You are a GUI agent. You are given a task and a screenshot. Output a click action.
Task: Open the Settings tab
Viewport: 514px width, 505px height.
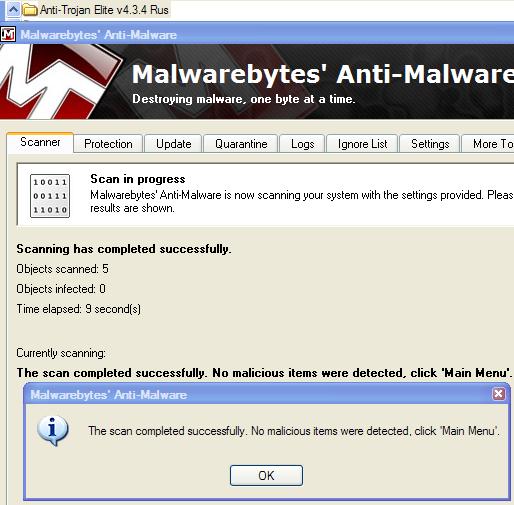[430, 144]
